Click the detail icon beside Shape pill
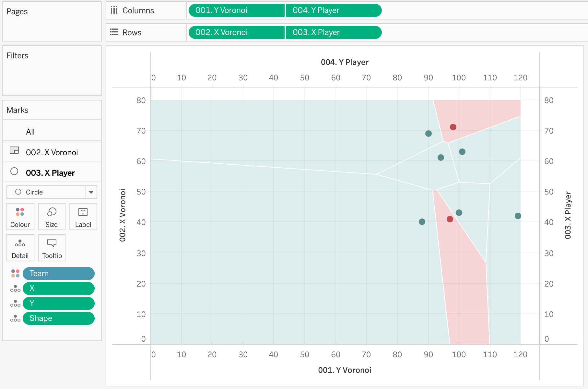 15,318
